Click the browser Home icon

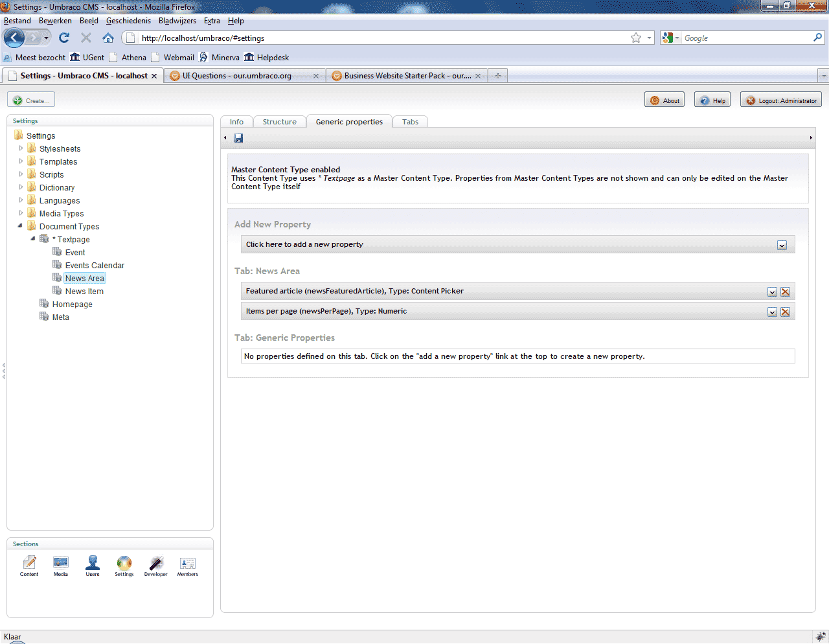coord(108,38)
